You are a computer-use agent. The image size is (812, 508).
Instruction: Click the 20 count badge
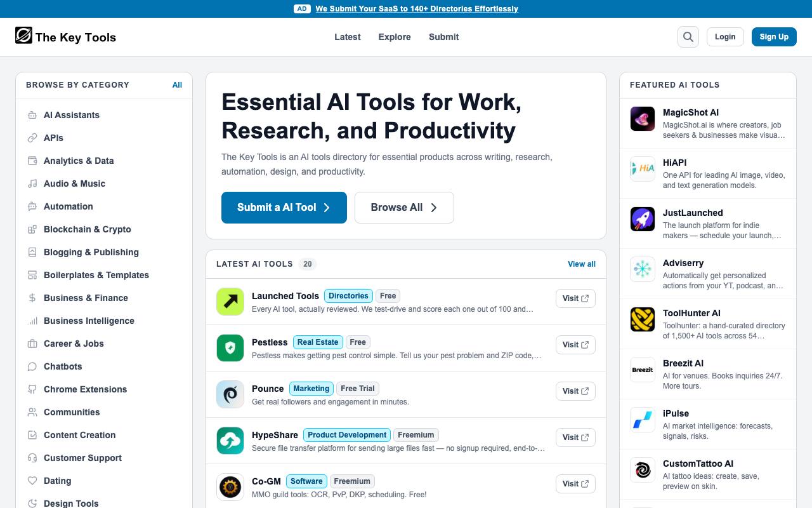[x=308, y=264]
